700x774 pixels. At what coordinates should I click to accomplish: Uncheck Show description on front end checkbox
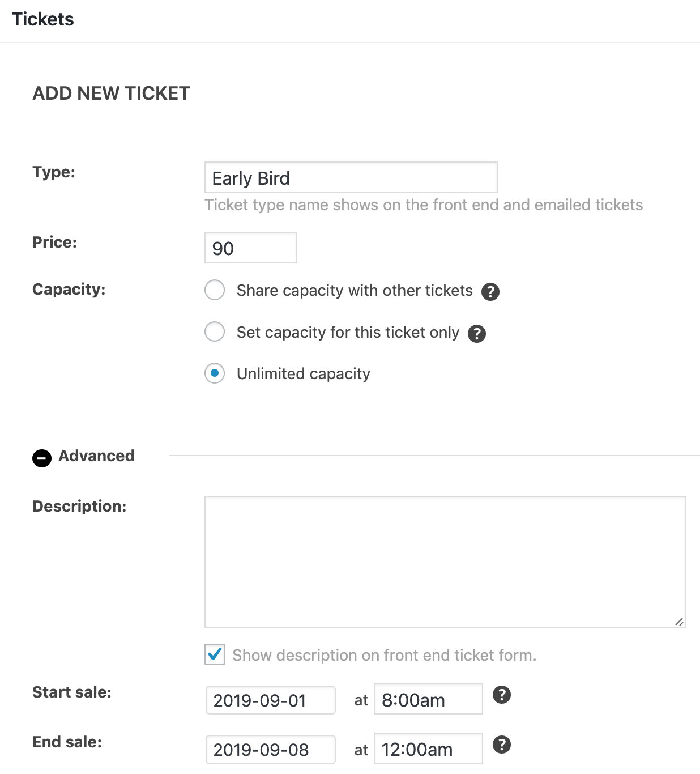[x=215, y=654]
